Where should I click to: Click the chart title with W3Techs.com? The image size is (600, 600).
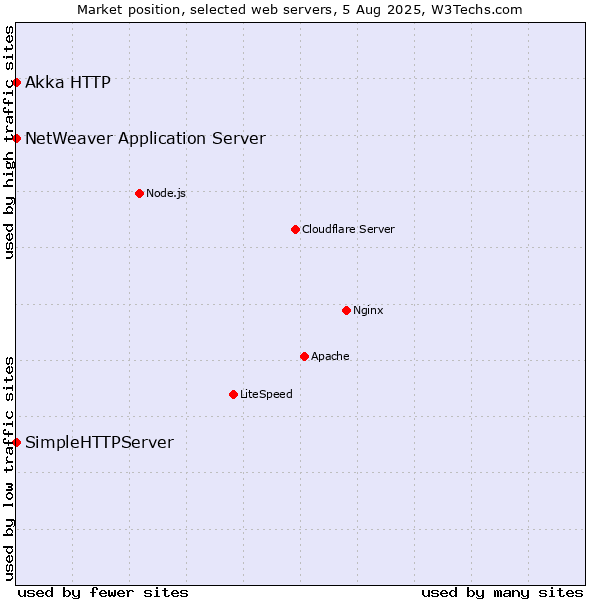(300, 10)
